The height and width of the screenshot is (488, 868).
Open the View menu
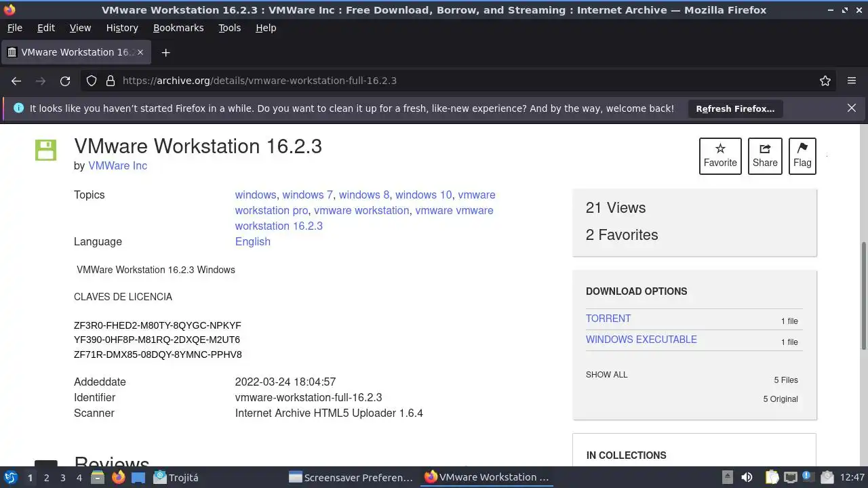80,28
